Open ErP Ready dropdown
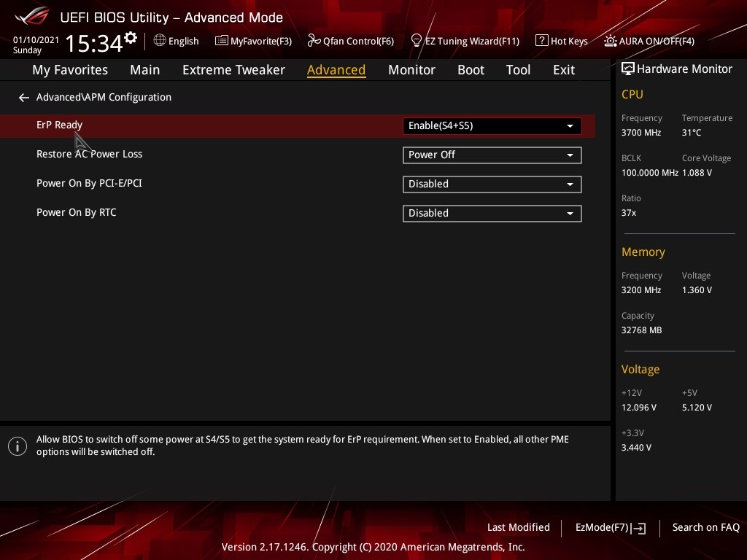The width and height of the screenshot is (747, 560). (492, 125)
